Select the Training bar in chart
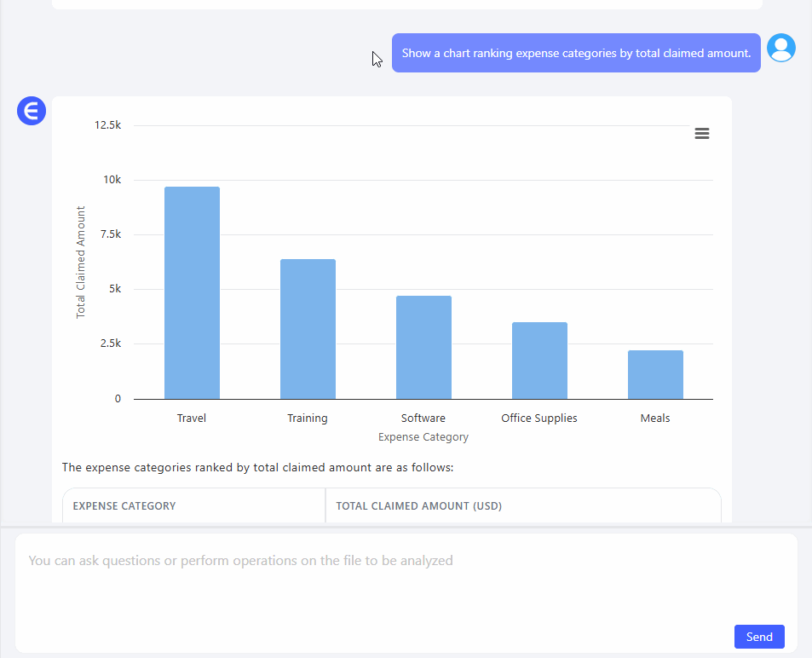812x658 pixels. tap(308, 329)
